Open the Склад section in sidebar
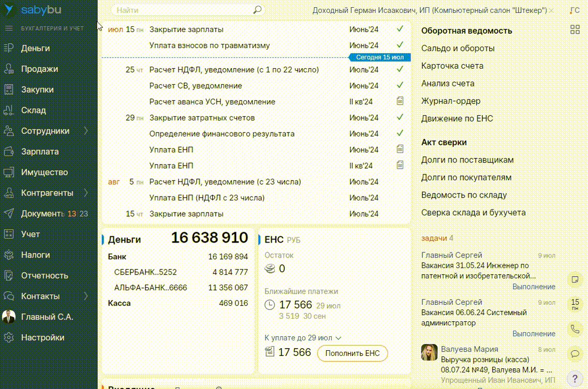This screenshot has height=389, width=588. tap(33, 110)
